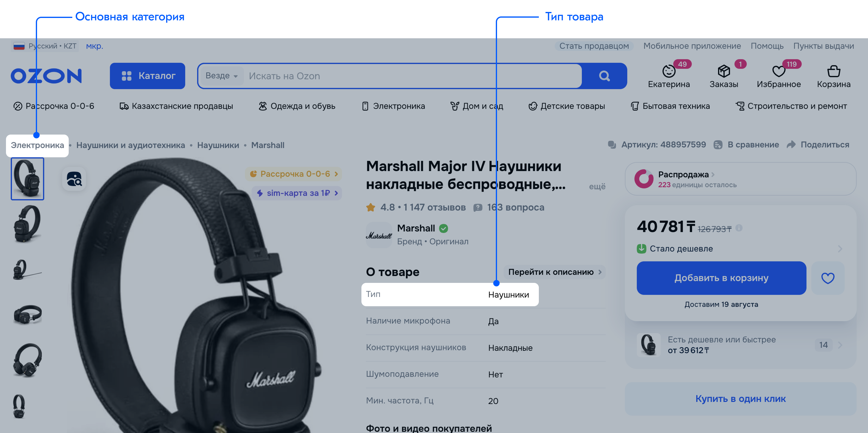Open the Корзина basket icon
868x433 pixels.
[x=834, y=71]
